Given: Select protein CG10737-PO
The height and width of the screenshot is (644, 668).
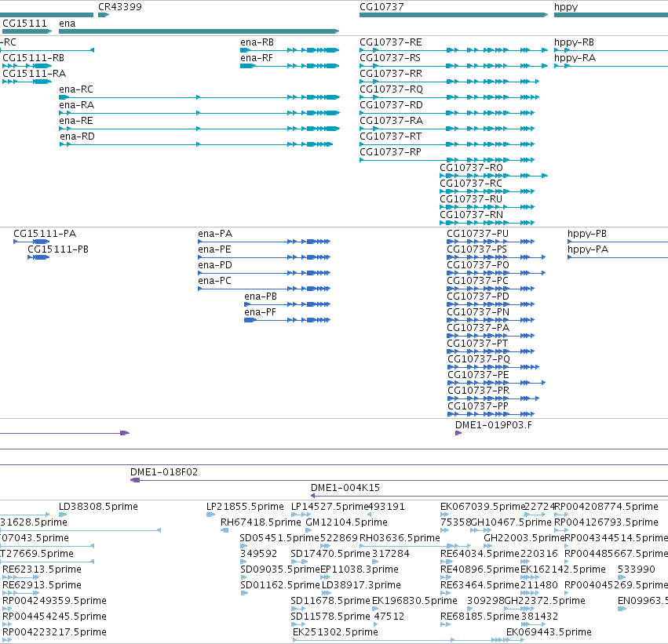Looking at the screenshot, I should point(496,273).
